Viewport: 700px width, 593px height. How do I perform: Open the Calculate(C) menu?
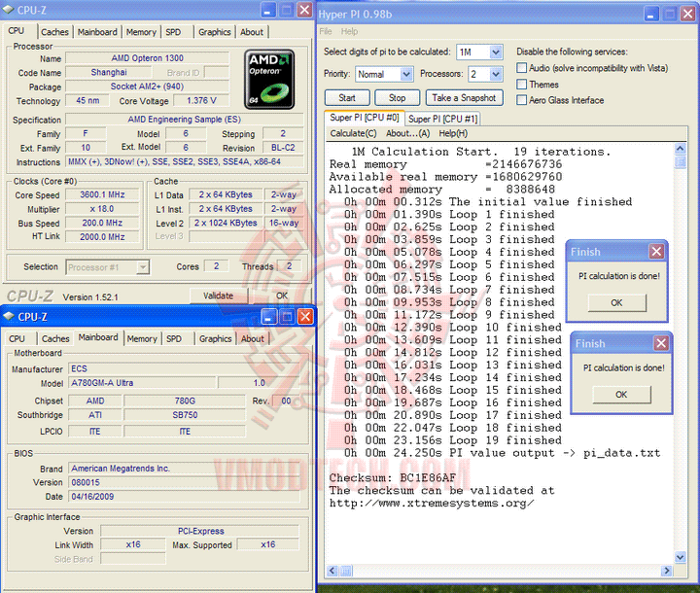pyautogui.click(x=353, y=133)
